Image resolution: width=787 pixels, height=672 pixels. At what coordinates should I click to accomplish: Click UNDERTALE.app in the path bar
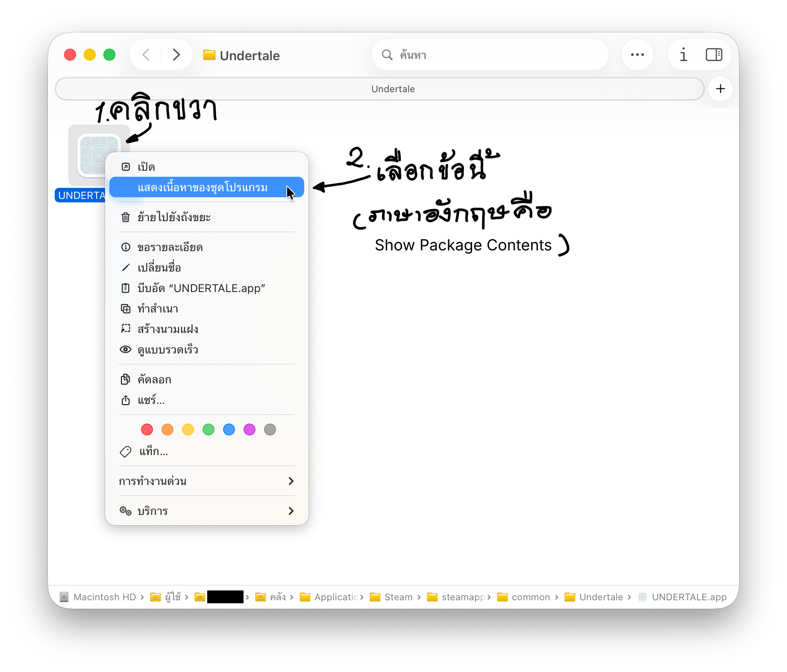[x=682, y=597]
